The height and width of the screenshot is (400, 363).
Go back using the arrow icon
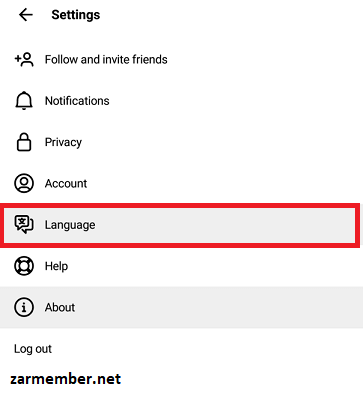(26, 15)
